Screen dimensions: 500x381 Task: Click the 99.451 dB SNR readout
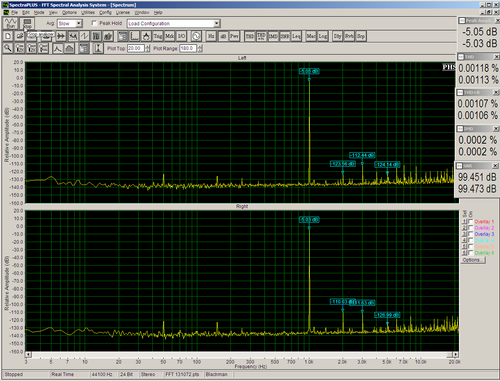tap(477, 177)
